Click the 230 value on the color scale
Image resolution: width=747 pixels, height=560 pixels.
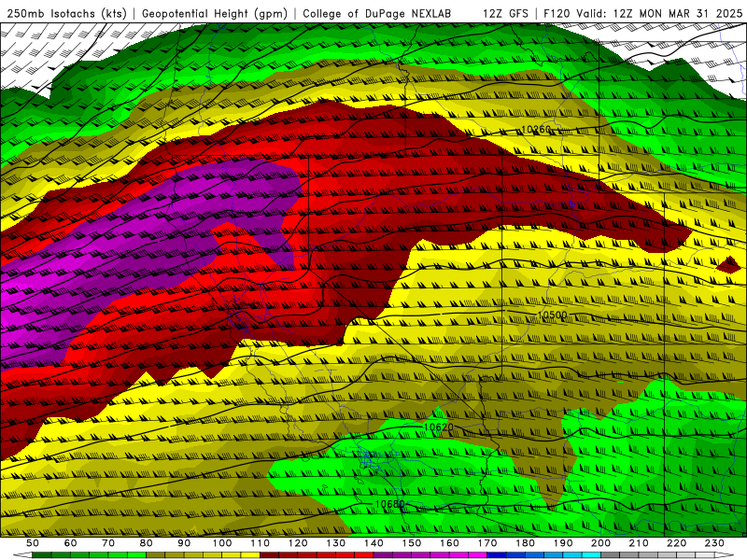pyautogui.click(x=714, y=543)
